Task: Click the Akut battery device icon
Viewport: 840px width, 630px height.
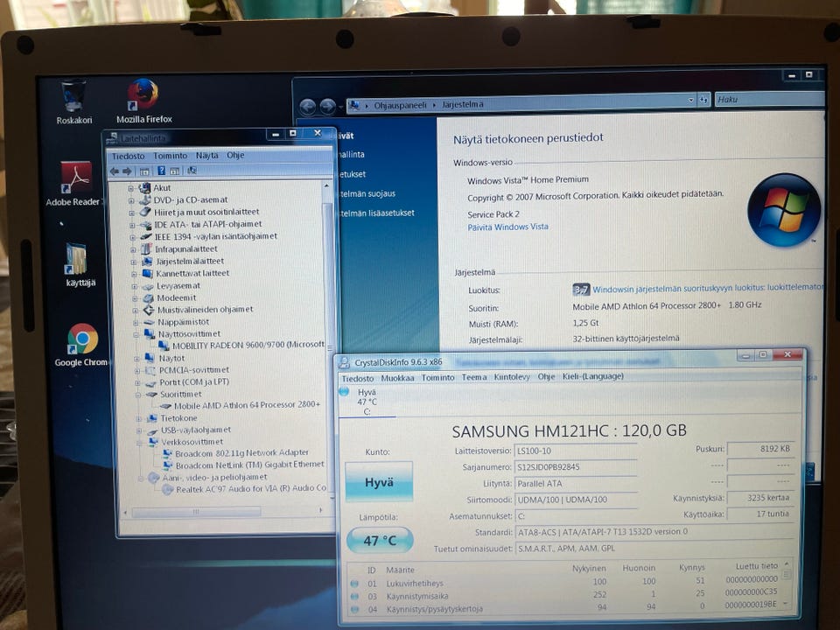Action: coord(144,187)
